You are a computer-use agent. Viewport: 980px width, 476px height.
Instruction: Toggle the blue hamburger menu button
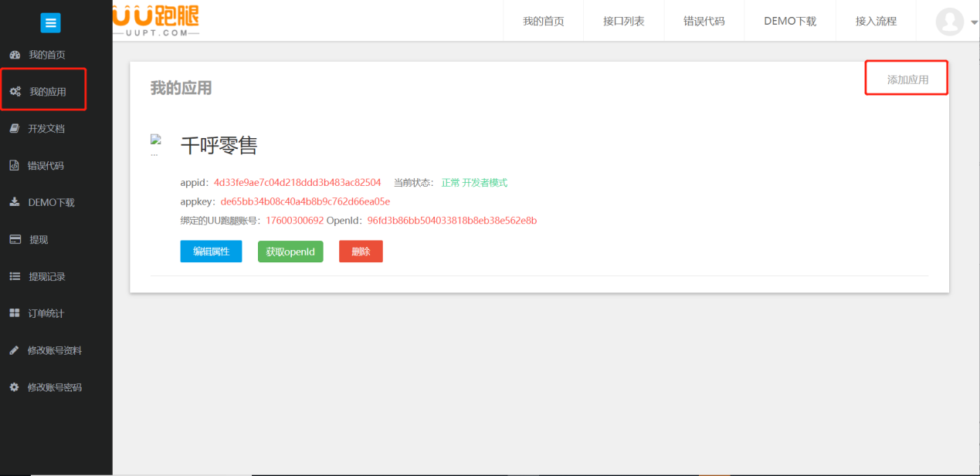point(50,23)
